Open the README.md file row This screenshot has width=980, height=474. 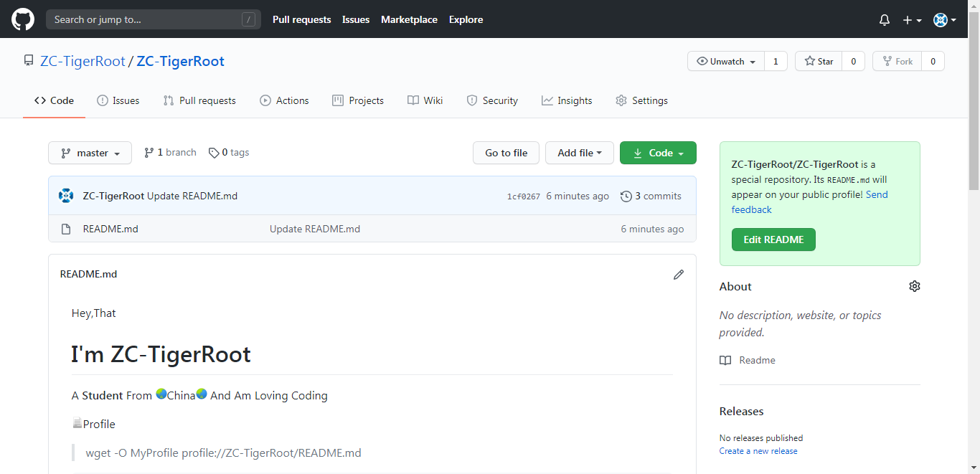[x=372, y=229]
